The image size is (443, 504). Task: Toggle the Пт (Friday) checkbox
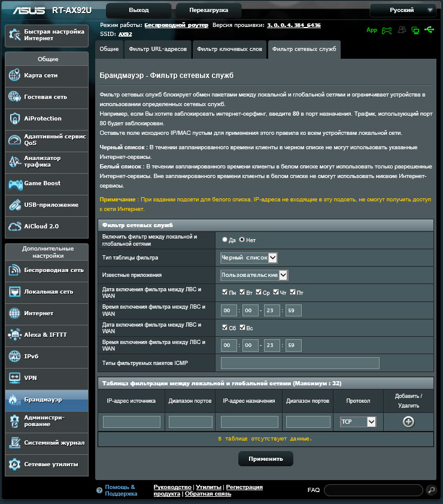tap(293, 292)
